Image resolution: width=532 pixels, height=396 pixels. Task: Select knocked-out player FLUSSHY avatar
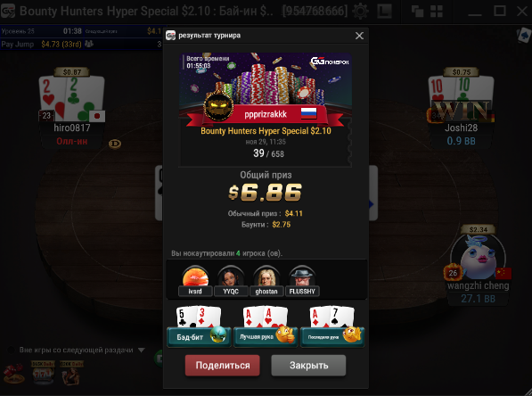coord(302,276)
